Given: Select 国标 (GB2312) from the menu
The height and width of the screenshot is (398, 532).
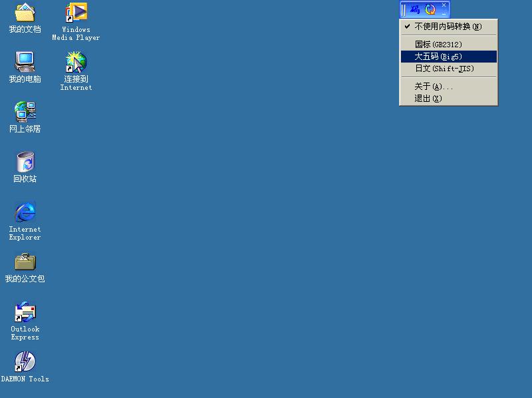Looking at the screenshot, I should [x=448, y=45].
